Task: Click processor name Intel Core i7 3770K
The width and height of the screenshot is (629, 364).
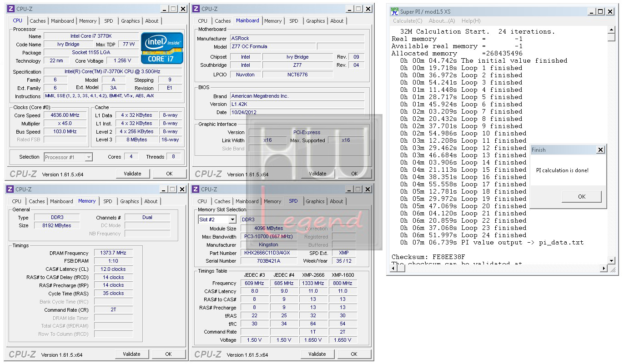Action: (91, 36)
